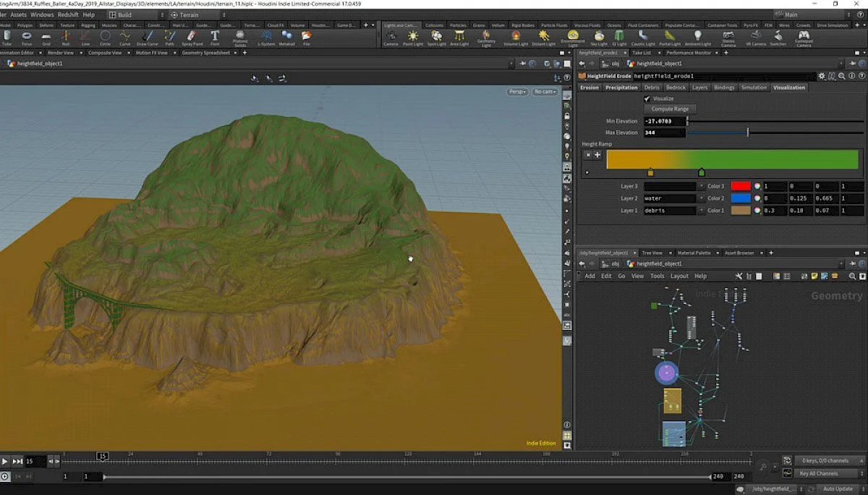This screenshot has height=495, width=868.
Task: Open the Persp viewport dropdown
Action: pos(517,92)
